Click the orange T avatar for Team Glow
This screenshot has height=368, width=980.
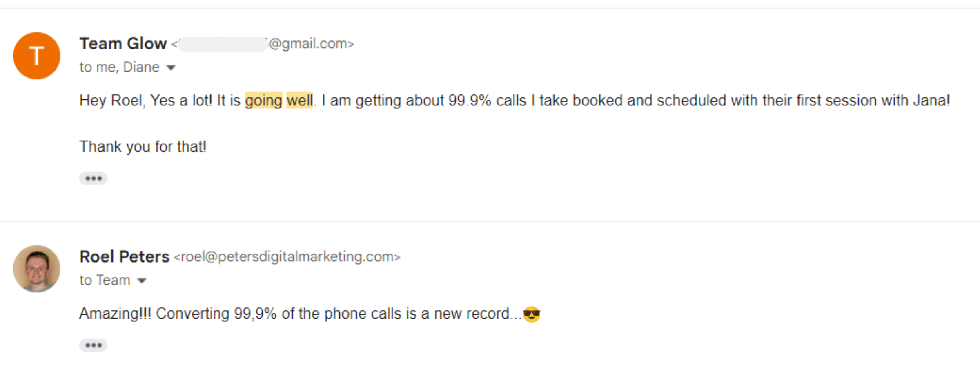(37, 56)
